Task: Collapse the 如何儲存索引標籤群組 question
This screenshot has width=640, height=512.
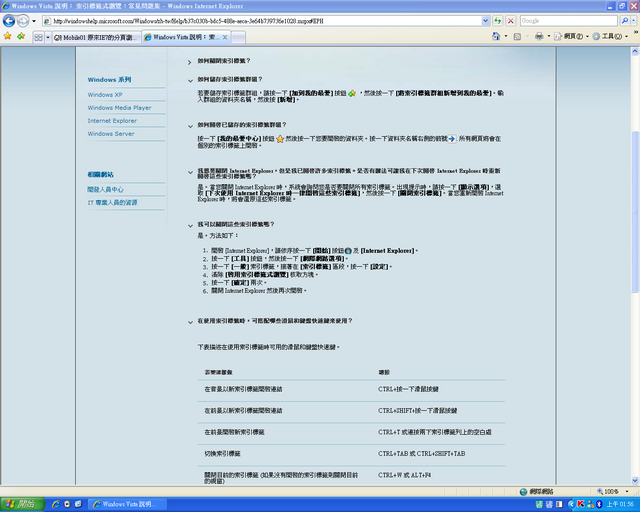Action: click(190, 81)
